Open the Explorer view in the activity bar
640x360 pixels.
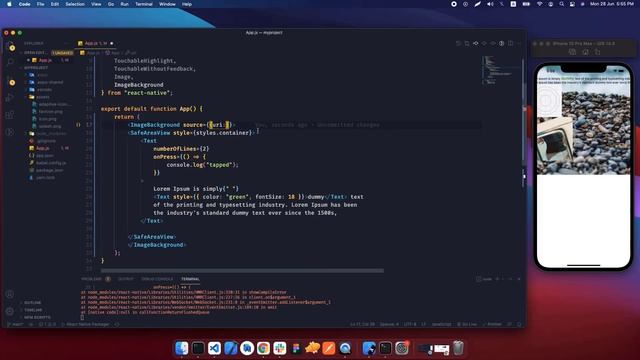10,47
